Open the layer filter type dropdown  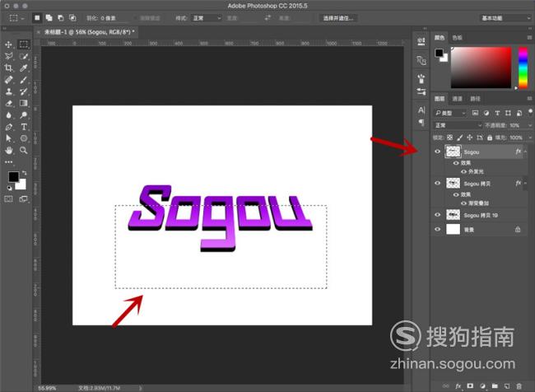click(449, 113)
